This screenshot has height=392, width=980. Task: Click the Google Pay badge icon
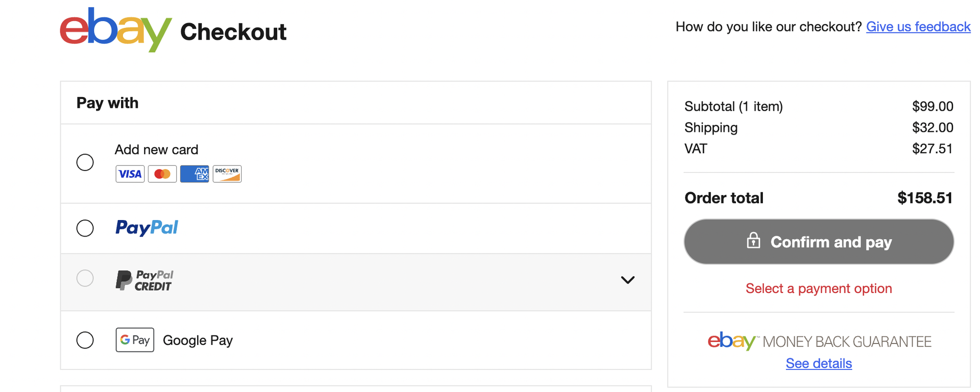click(x=135, y=340)
